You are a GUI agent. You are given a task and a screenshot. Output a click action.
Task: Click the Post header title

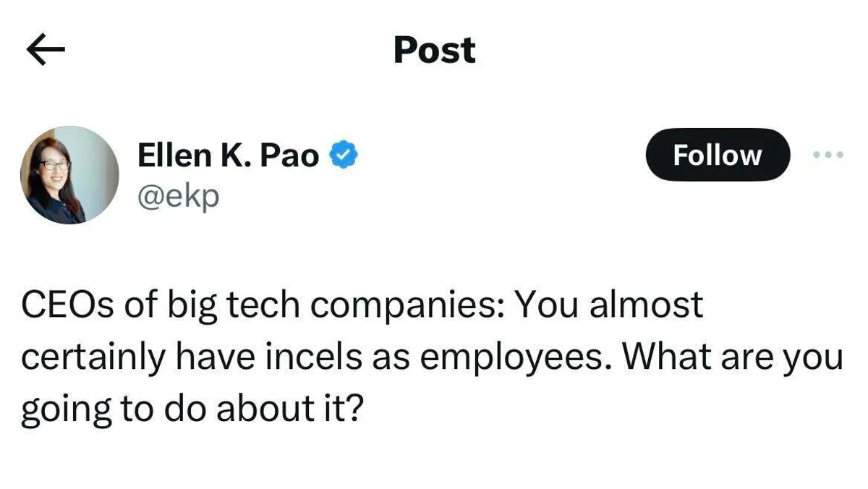tap(434, 51)
